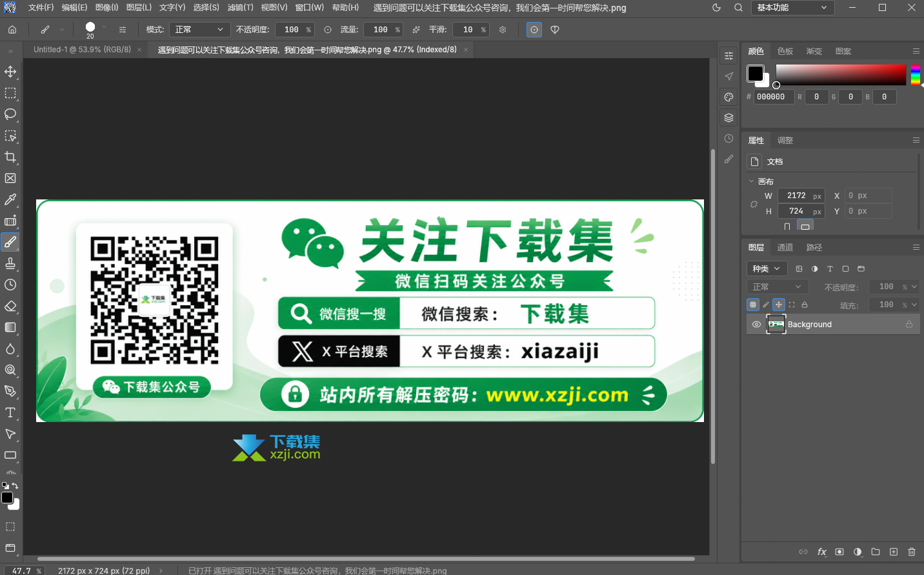Select the Move tool in the left toolbar
The image size is (924, 575).
(x=10, y=72)
